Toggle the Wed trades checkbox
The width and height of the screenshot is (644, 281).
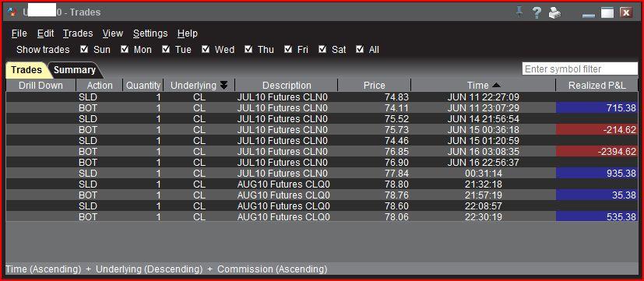pyautogui.click(x=206, y=50)
